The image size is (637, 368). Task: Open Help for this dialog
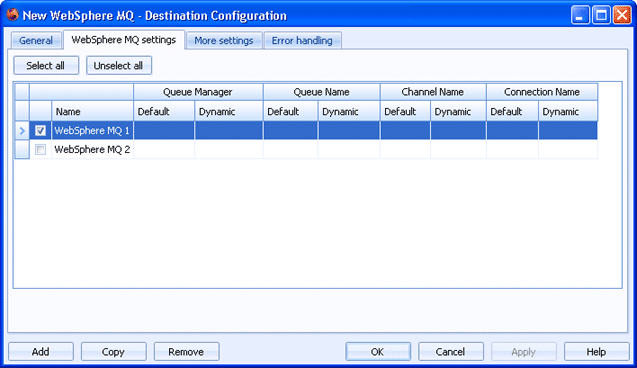[596, 352]
